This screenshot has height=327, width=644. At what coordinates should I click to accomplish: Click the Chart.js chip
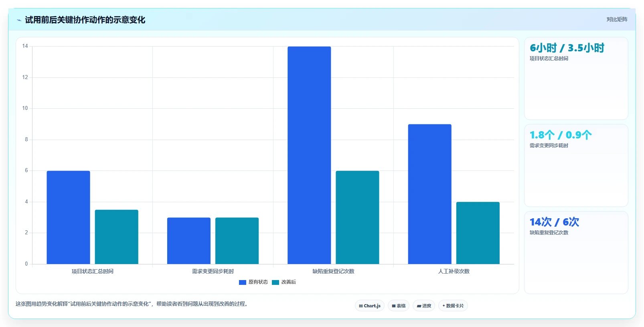click(x=370, y=306)
